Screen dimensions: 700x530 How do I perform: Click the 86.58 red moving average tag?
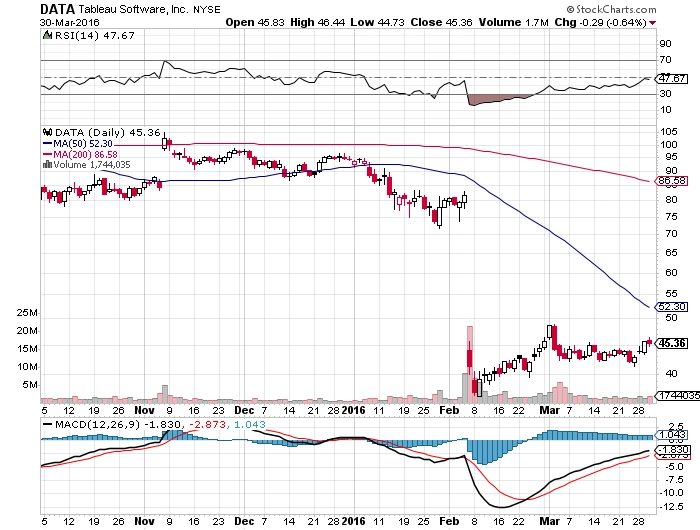(x=671, y=181)
